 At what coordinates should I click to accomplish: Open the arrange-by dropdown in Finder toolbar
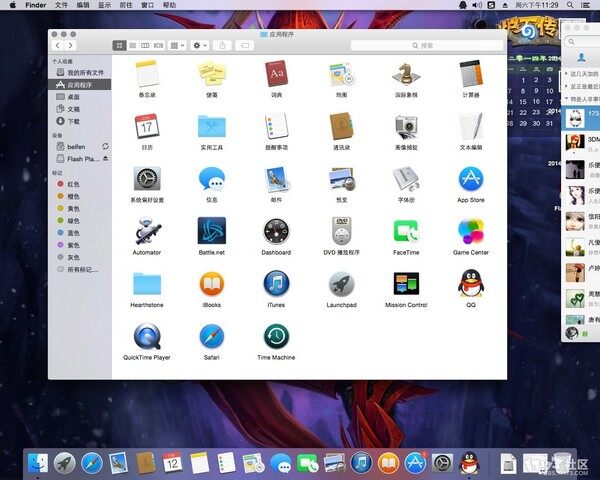click(x=177, y=46)
